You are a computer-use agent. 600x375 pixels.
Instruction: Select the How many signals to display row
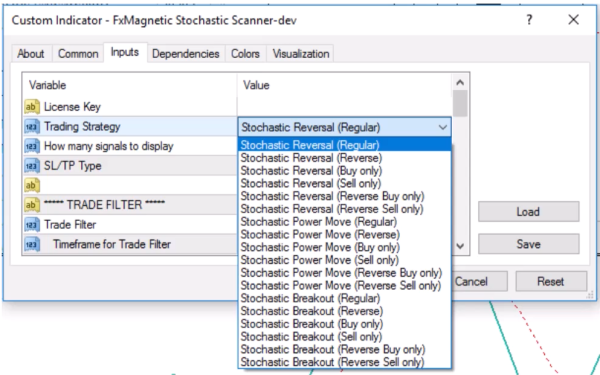[x=130, y=146]
